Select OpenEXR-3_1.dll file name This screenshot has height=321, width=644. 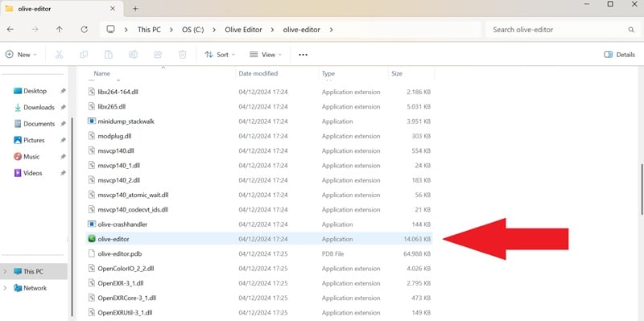click(120, 283)
